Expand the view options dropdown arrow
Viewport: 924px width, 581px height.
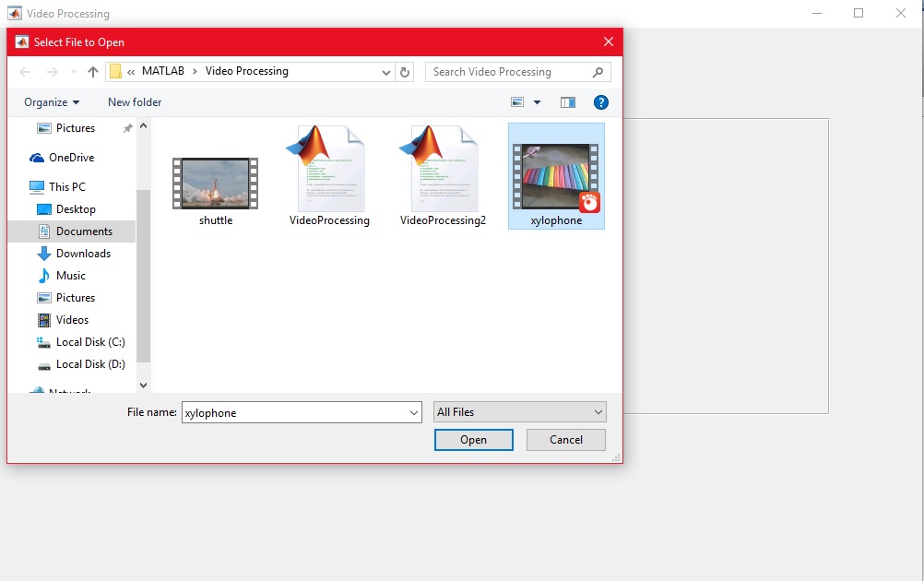pyautogui.click(x=538, y=102)
